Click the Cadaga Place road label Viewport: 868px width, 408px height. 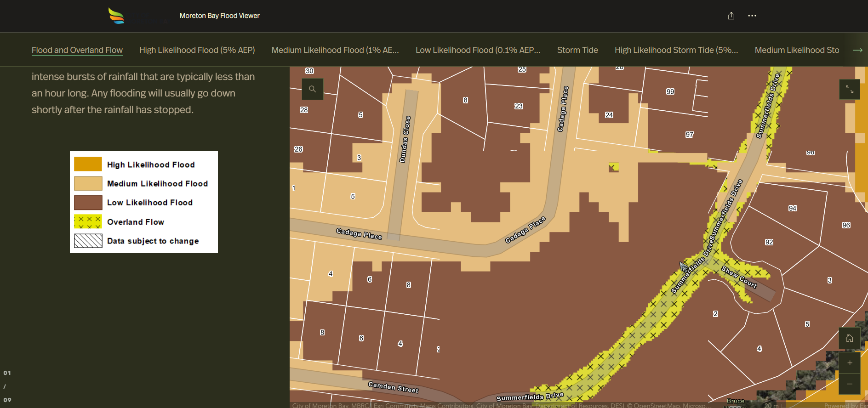(x=359, y=233)
